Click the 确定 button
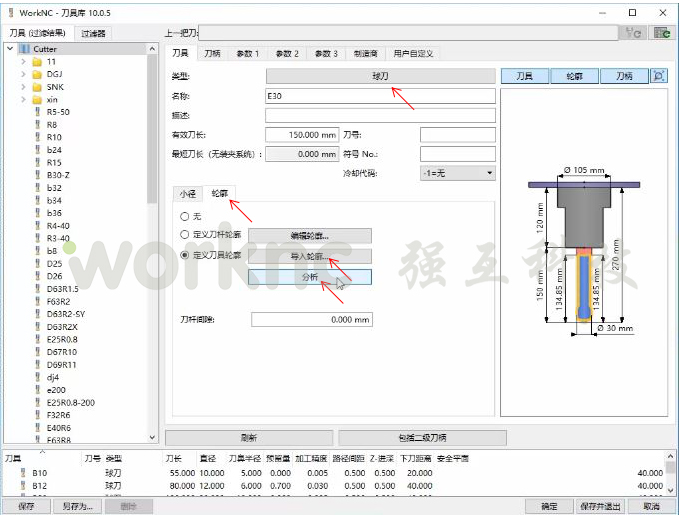Image resolution: width=681 pixels, height=516 pixels. point(549,506)
